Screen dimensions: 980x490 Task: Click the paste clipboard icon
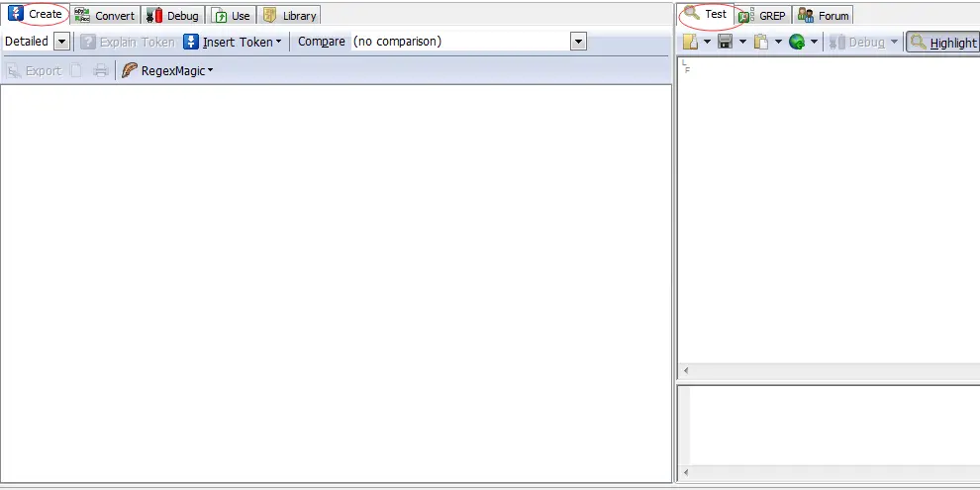coord(760,42)
